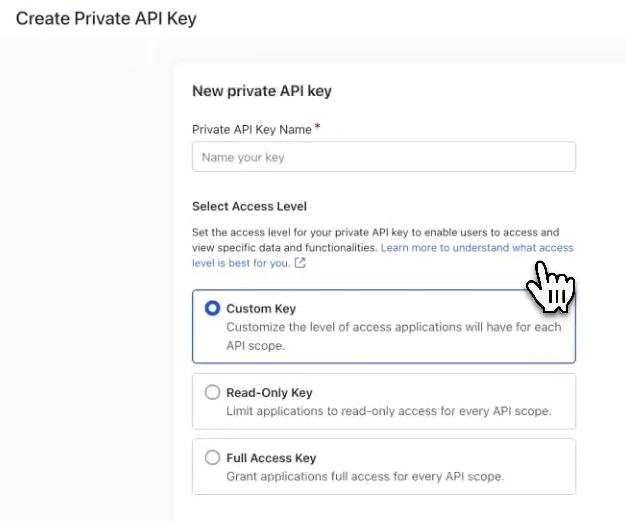Click the 'level is best for you' link text
The width and height of the screenshot is (625, 521).
pyautogui.click(x=241, y=263)
